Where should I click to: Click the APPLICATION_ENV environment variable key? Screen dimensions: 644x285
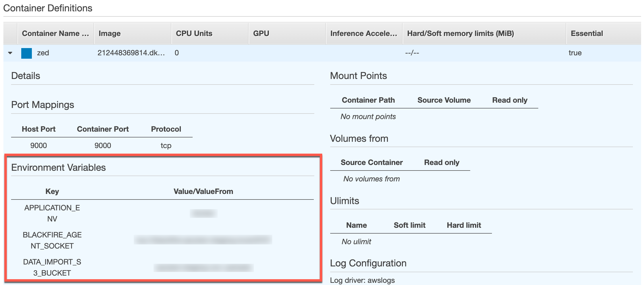52,213
